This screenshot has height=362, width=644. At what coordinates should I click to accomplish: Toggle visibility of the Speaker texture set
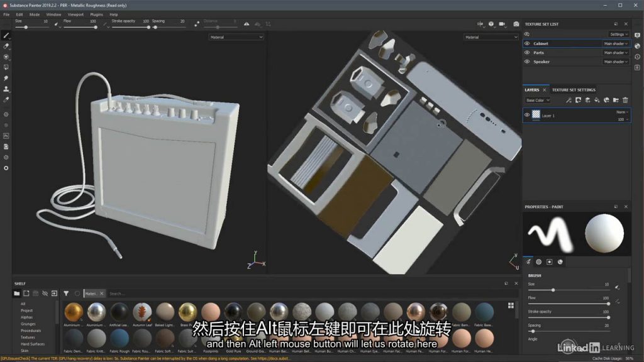pyautogui.click(x=527, y=62)
